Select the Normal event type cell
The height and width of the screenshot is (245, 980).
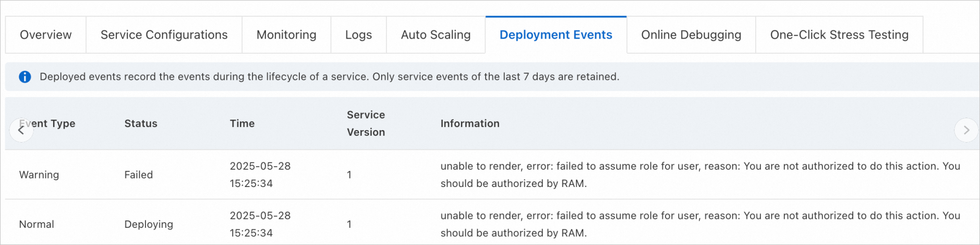tap(37, 225)
